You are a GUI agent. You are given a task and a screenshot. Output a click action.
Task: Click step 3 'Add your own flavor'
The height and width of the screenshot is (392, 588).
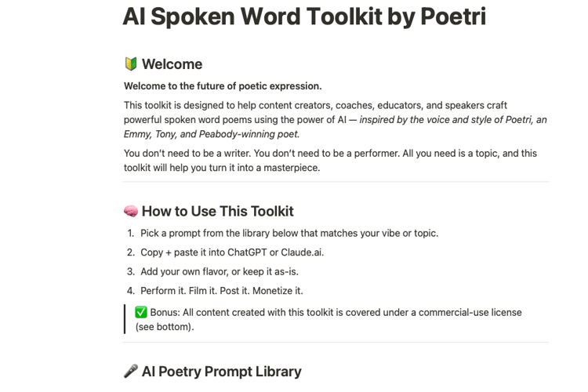220,271
